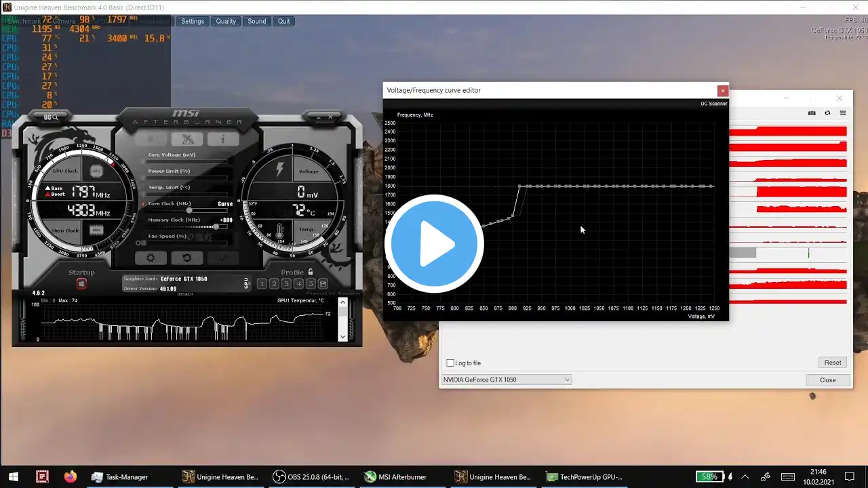Click the Temp. Limit slider track
The width and height of the screenshot is (868, 488).
pyautogui.click(x=188, y=194)
